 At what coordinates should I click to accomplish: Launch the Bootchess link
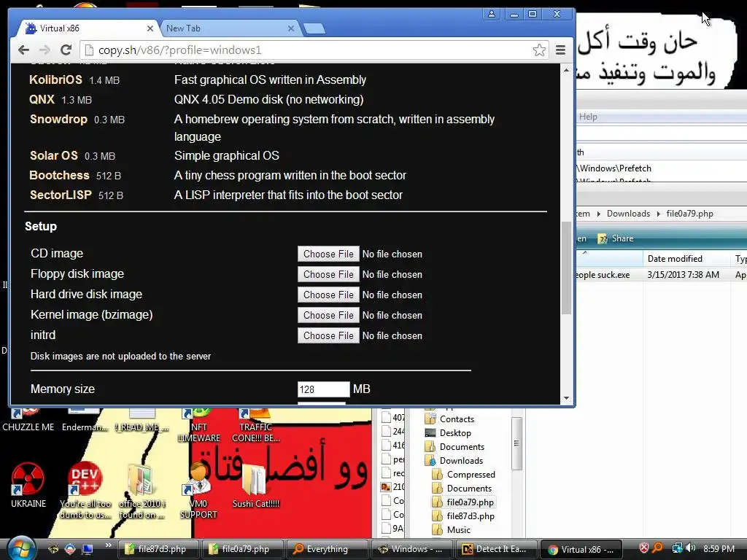pyautogui.click(x=60, y=175)
